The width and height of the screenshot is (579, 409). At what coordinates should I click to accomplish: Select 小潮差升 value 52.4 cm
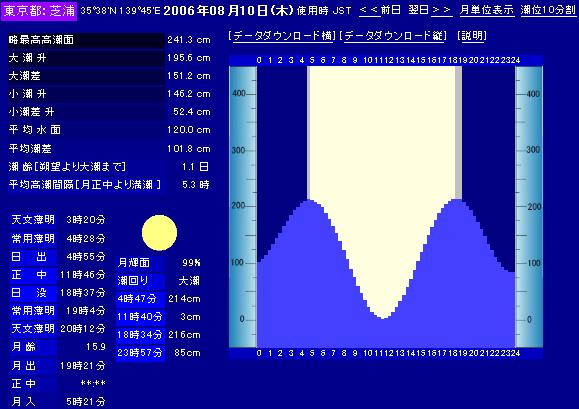pos(192,112)
